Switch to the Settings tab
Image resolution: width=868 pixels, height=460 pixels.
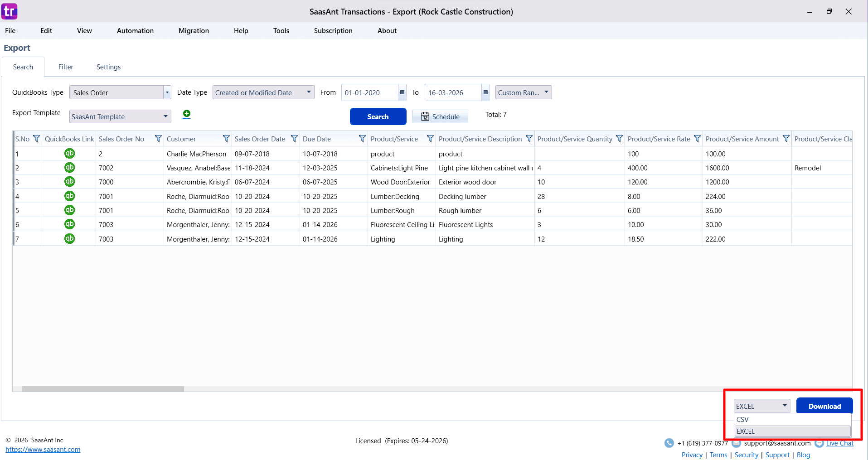coord(109,67)
